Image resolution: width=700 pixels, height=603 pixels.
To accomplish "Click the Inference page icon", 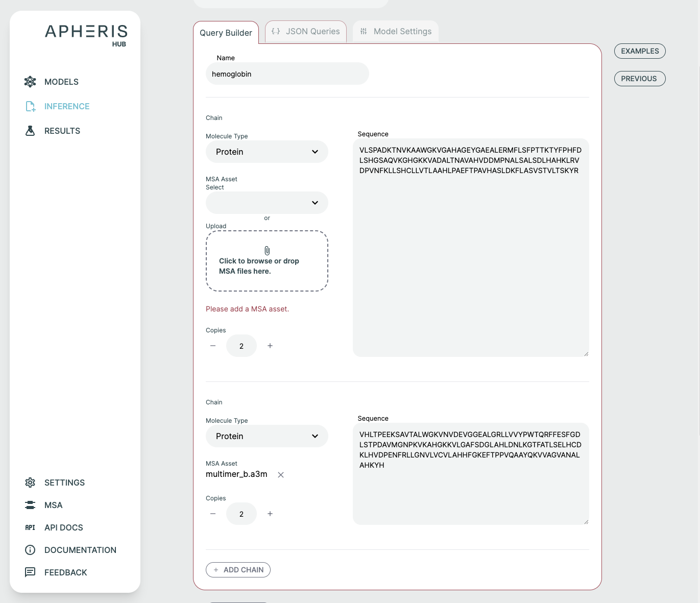I will tap(30, 106).
